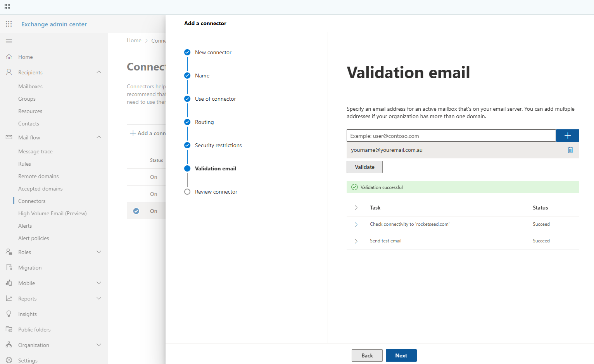This screenshot has height=364, width=594.
Task: Open the Migration page icon
Action: tap(9, 268)
